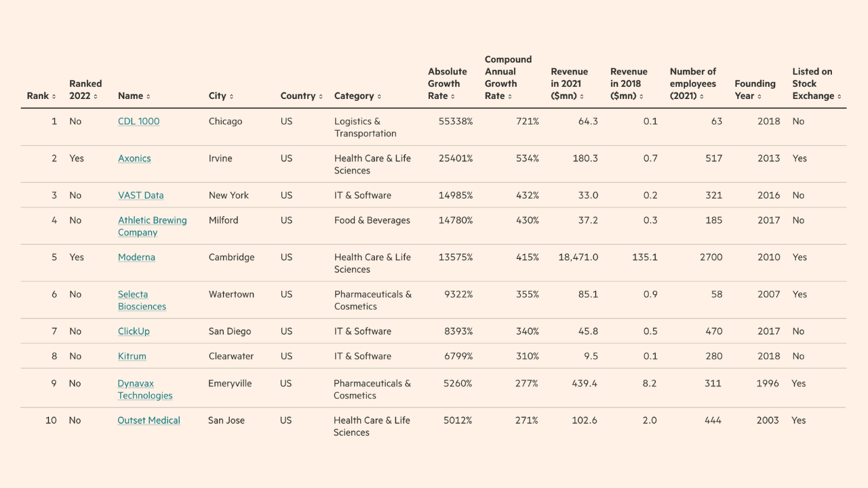Open Dynavax Technologies link

(145, 390)
